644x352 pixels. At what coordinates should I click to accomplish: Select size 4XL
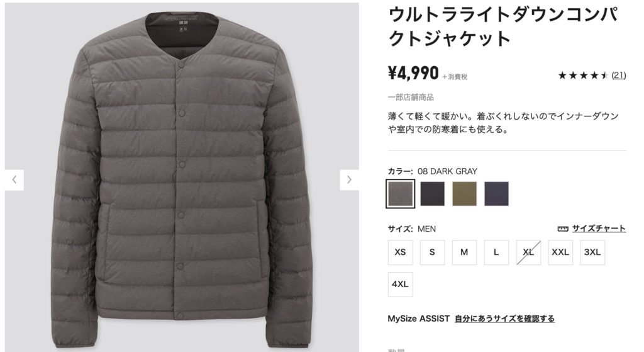(401, 285)
